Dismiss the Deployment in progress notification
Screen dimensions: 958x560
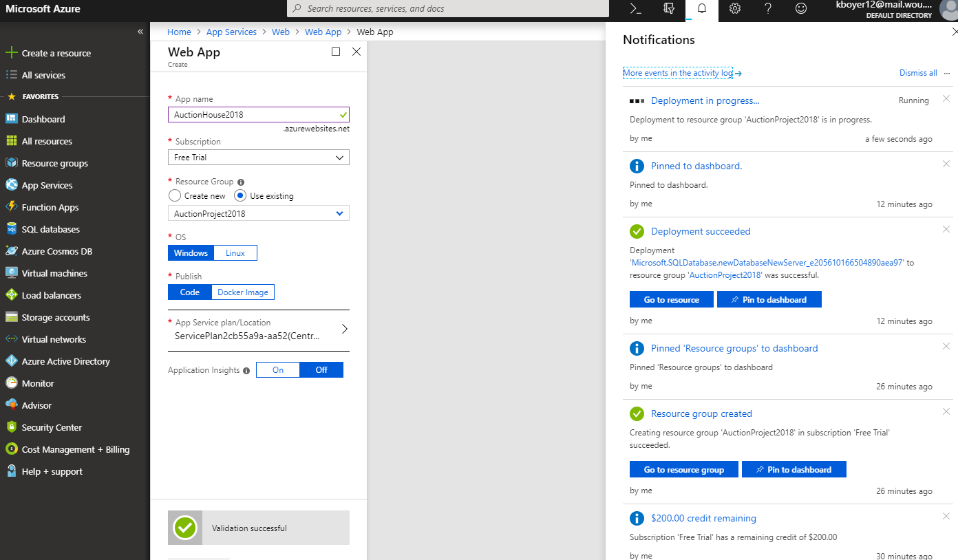(946, 99)
